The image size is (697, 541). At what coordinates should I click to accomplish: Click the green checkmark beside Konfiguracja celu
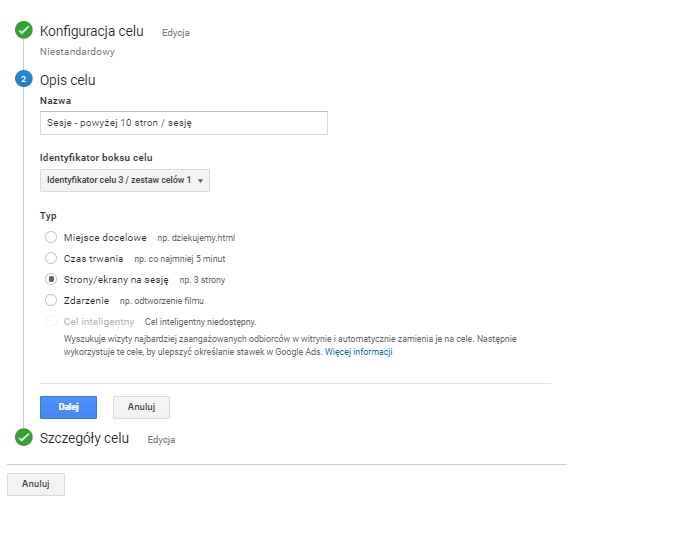[x=24, y=30]
